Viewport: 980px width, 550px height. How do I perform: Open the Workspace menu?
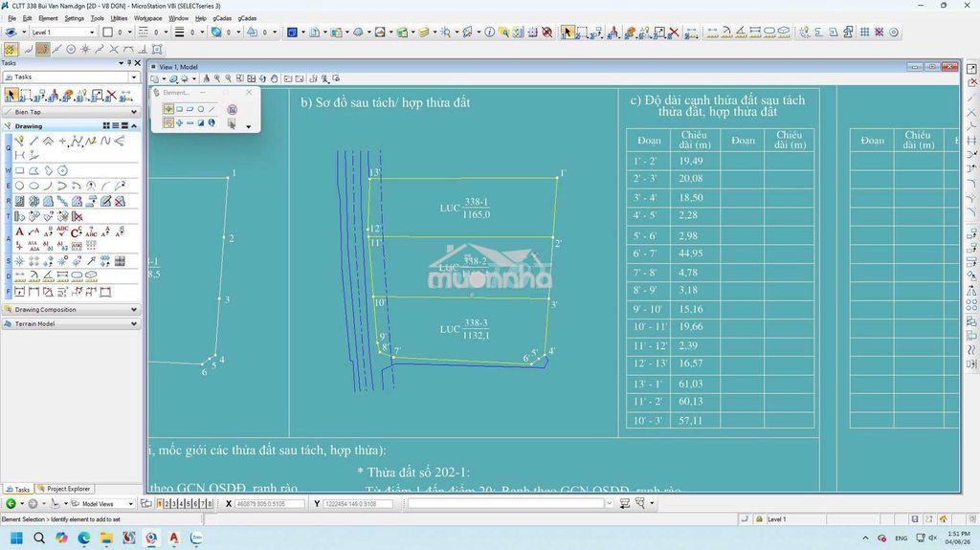click(148, 18)
